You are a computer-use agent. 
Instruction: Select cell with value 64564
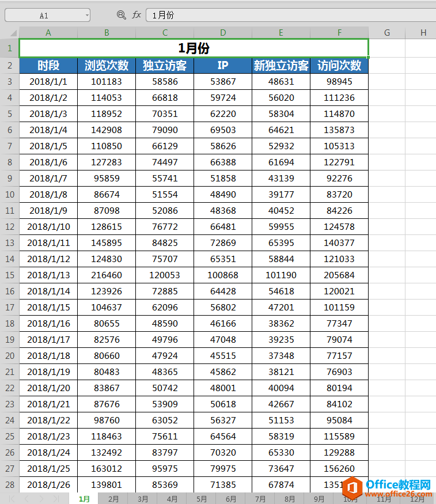[x=223, y=437]
